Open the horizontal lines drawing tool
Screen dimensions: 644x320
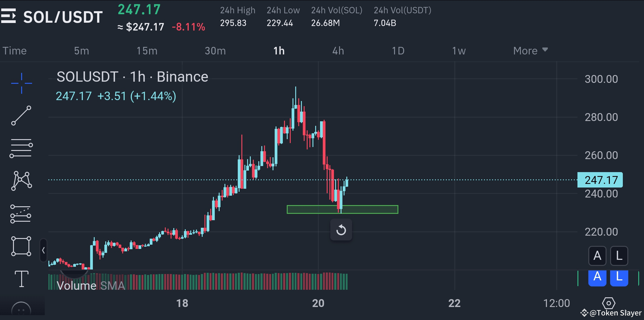point(21,147)
